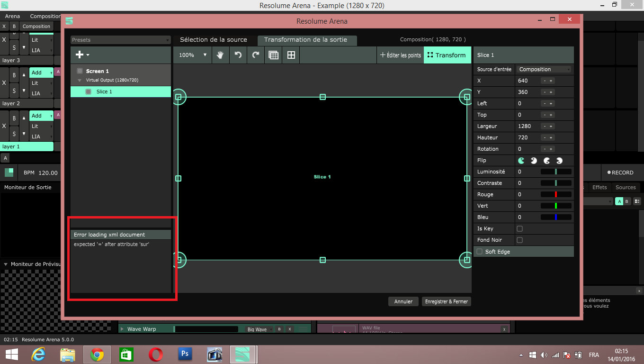Click the redo arrow icon

pos(256,55)
